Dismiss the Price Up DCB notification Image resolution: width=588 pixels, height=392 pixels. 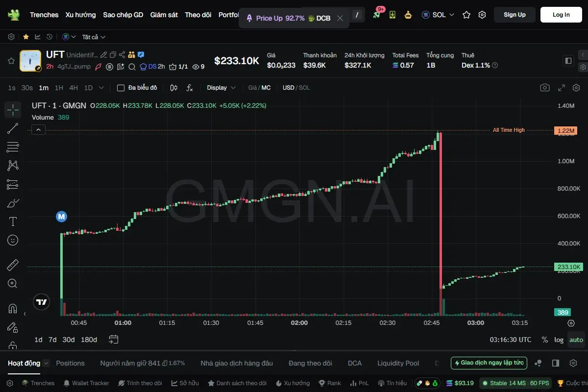(340, 18)
